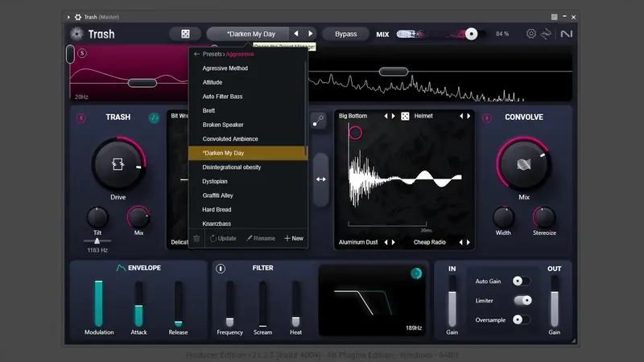Image resolution: width=644 pixels, height=362 pixels.
Task: Click the teal waveform icon beside TRASH
Action: (x=154, y=117)
